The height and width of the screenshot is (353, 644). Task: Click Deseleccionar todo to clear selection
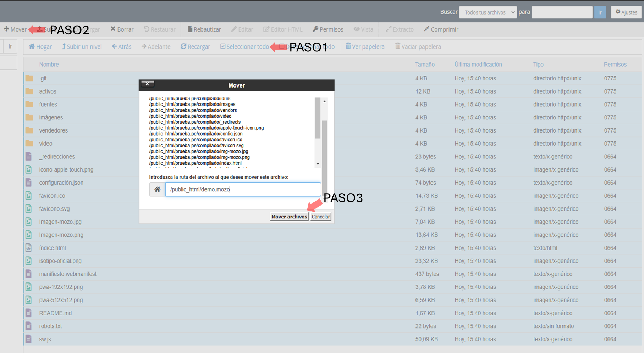308,46
